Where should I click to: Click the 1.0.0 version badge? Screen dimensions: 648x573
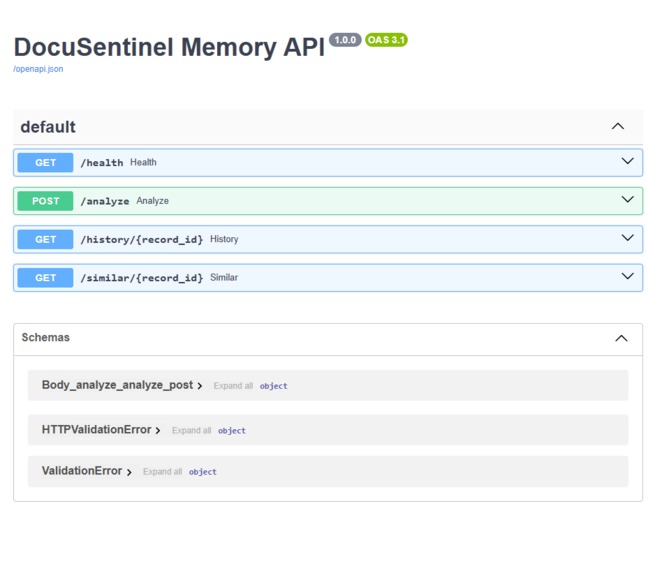[345, 40]
